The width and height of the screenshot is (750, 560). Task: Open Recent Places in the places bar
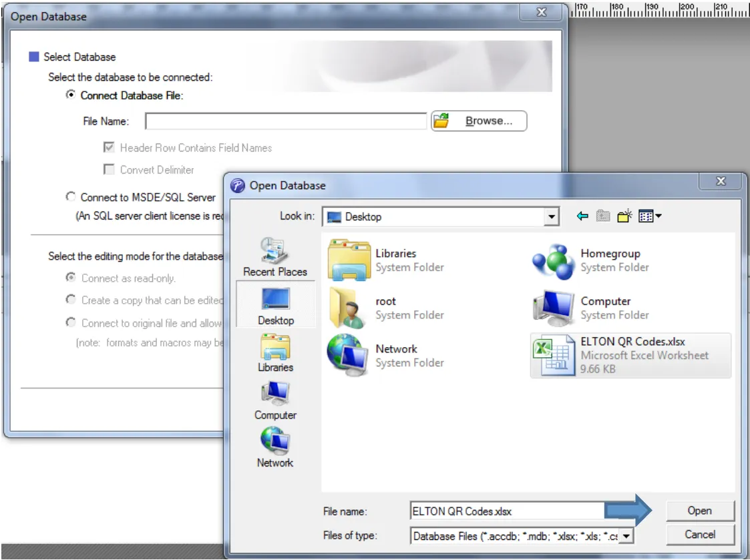coord(275,257)
